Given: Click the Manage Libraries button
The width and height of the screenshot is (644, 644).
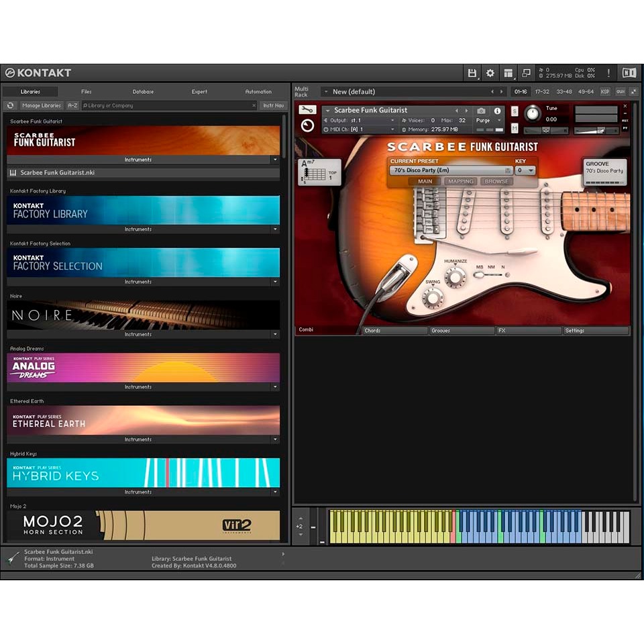Looking at the screenshot, I should 42,105.
